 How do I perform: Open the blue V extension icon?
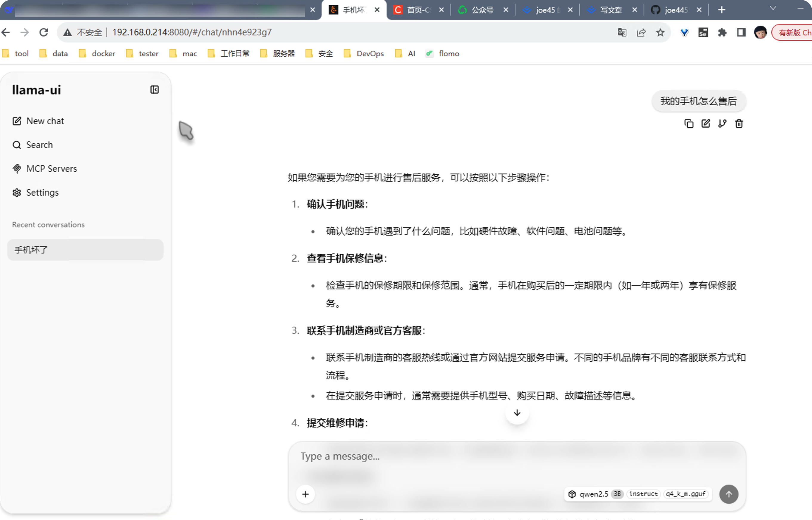click(x=684, y=32)
